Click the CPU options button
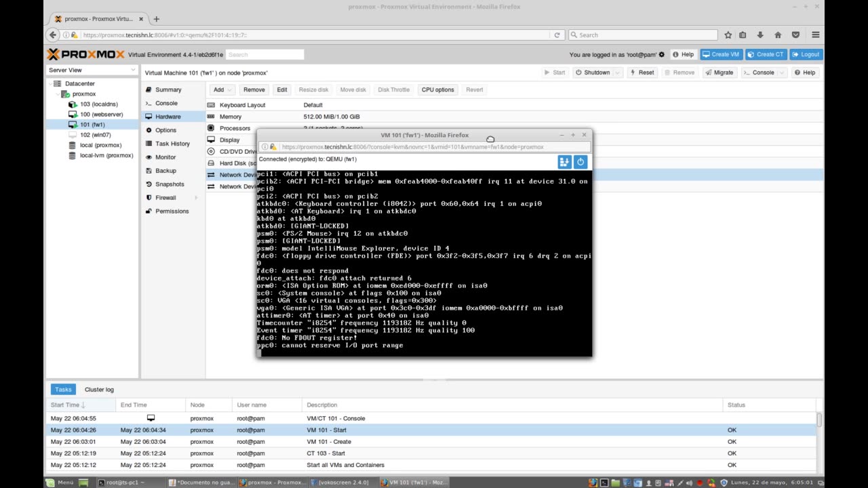This screenshot has width=868, height=488. tap(437, 89)
